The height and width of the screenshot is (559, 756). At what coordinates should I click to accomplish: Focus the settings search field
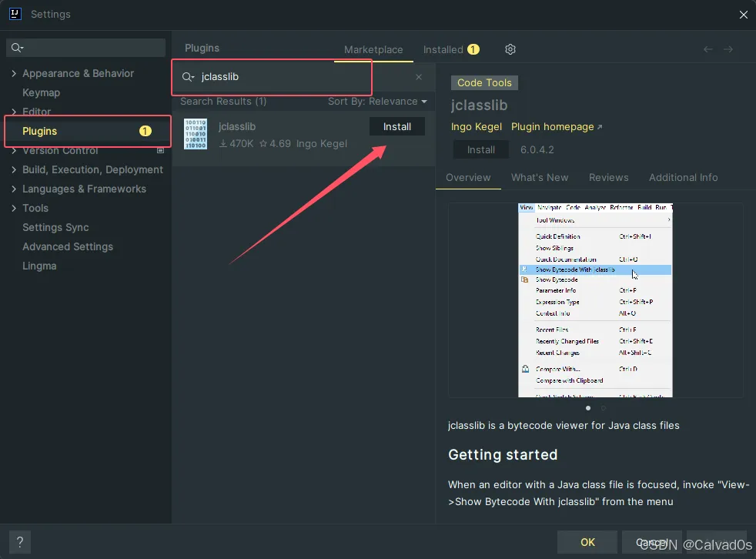pos(85,47)
